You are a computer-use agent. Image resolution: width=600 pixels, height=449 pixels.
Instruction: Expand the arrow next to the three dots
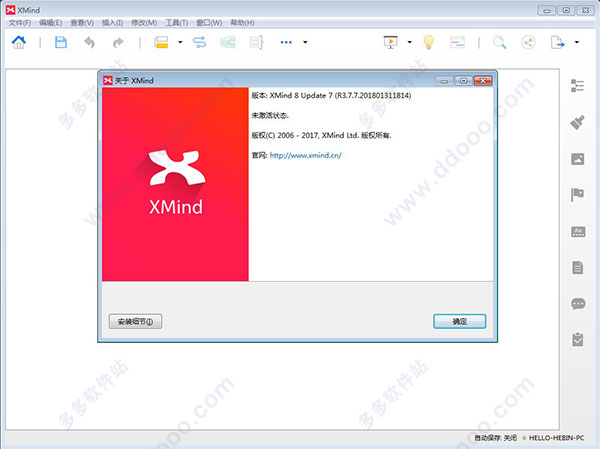pyautogui.click(x=305, y=42)
